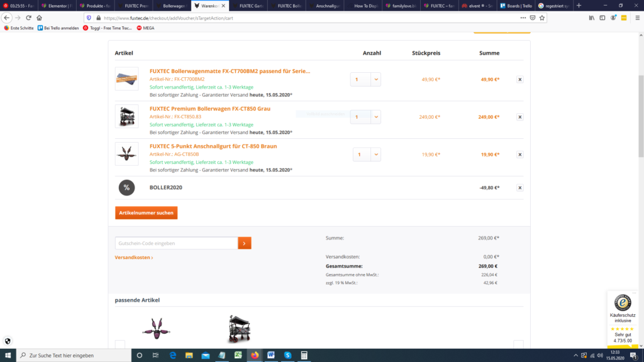
Task: Remove Bollerwagenmatte FX-CT700BM2 from cart
Action: 520,80
